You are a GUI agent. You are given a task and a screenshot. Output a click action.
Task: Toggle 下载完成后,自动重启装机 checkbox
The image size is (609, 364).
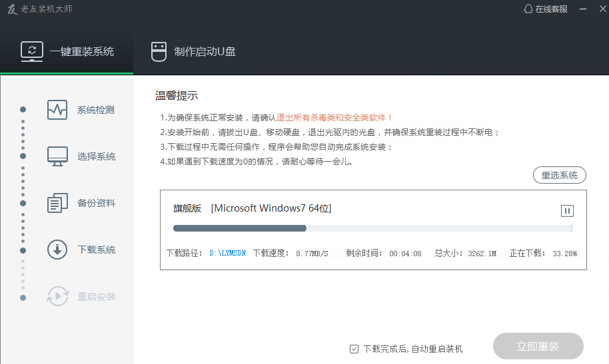coord(354,349)
